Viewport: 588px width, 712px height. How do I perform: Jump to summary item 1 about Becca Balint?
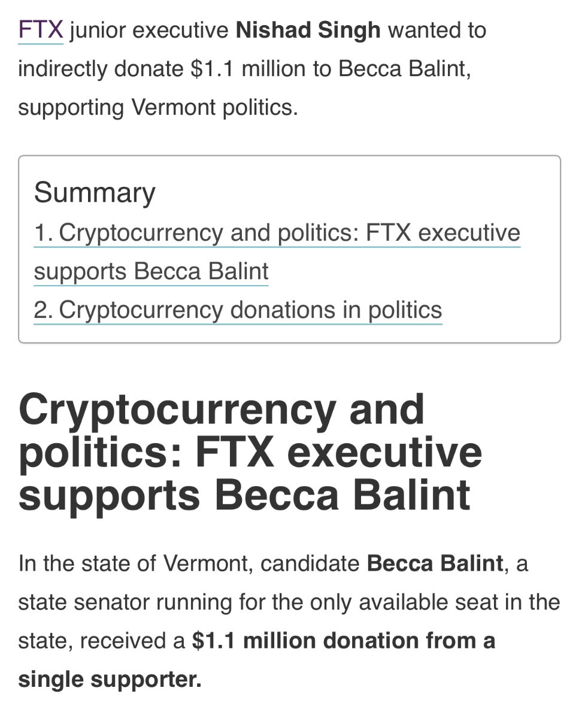(x=277, y=233)
